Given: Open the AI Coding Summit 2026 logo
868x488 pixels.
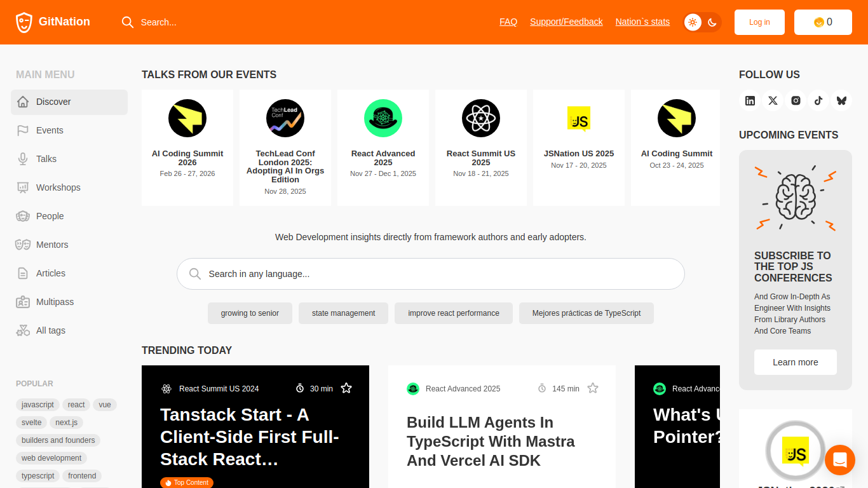Looking at the screenshot, I should coord(187,118).
